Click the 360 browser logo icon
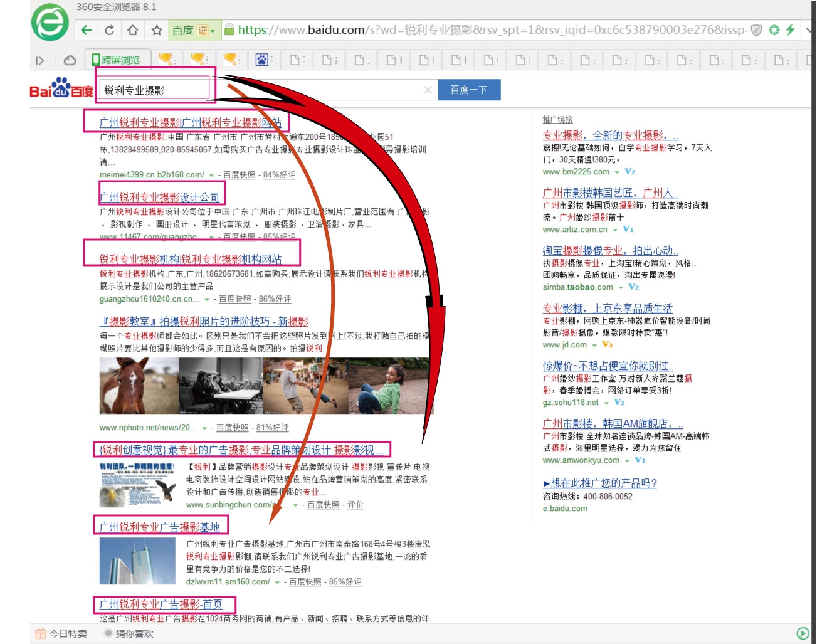 [50, 23]
